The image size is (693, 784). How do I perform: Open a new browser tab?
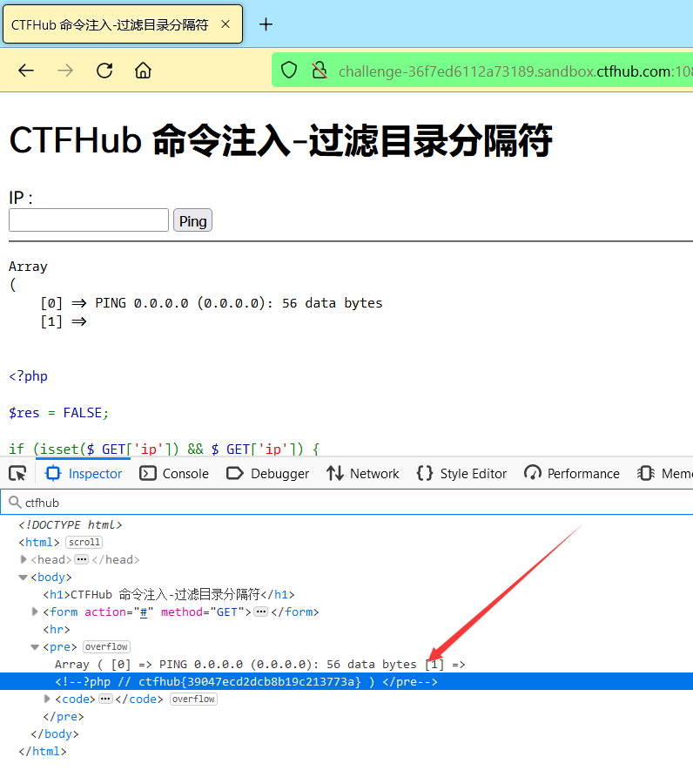click(266, 24)
